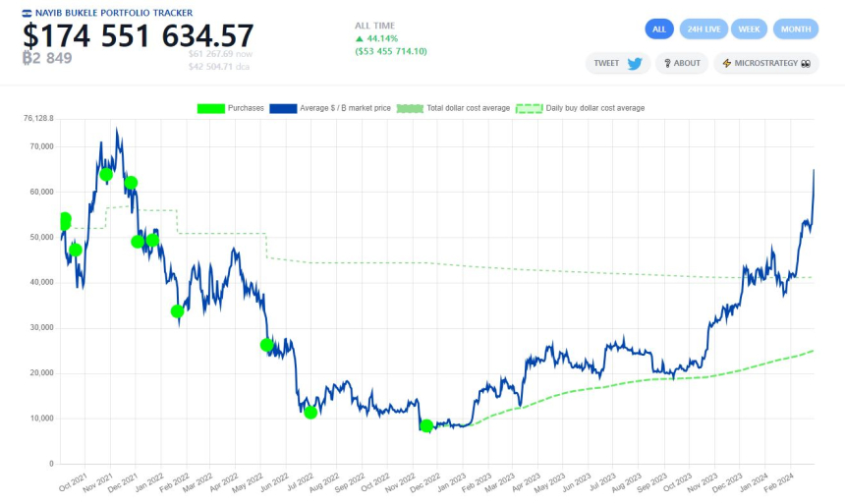
Task: Click the TWEET button text
Action: (x=606, y=63)
